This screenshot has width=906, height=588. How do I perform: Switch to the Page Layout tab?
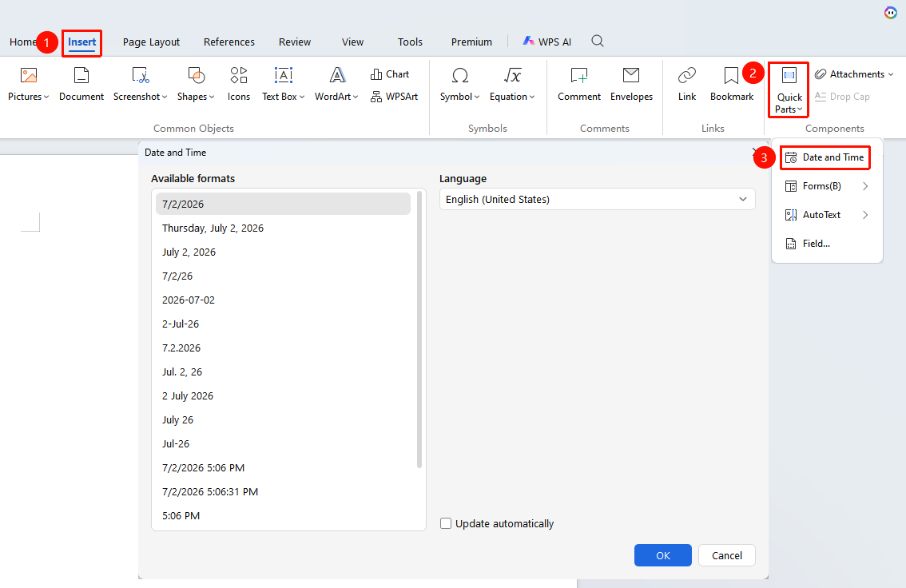[151, 42]
